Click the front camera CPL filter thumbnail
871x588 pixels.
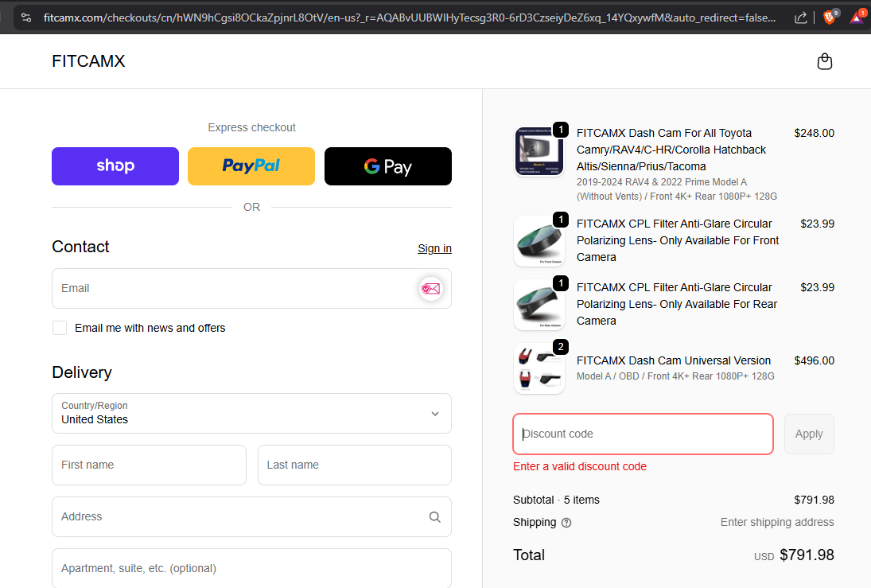coord(539,241)
